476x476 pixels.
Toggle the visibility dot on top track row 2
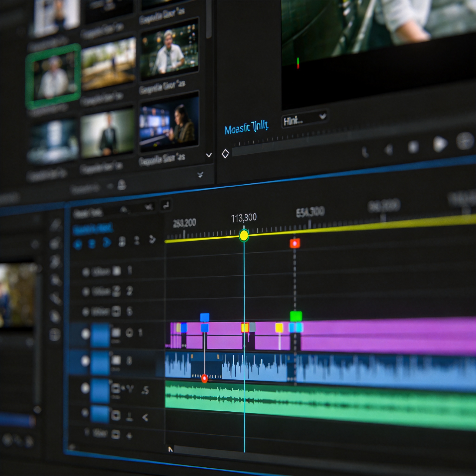click(86, 292)
